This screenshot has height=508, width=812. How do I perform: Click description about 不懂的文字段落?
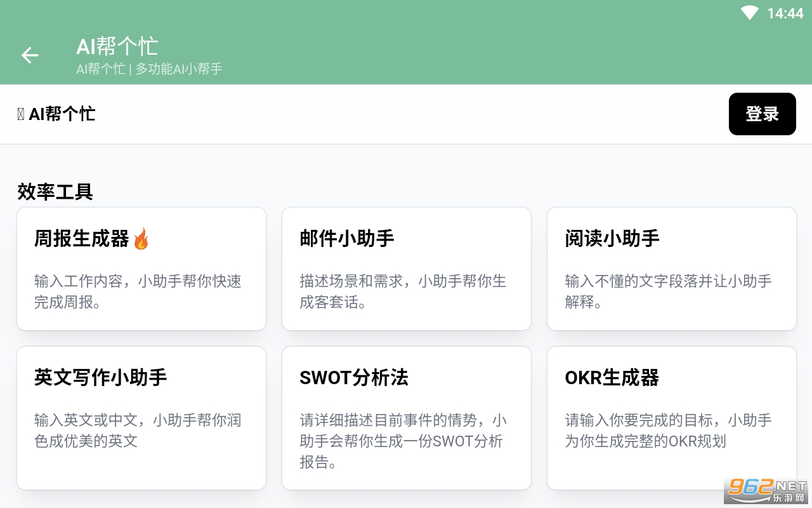tap(668, 291)
